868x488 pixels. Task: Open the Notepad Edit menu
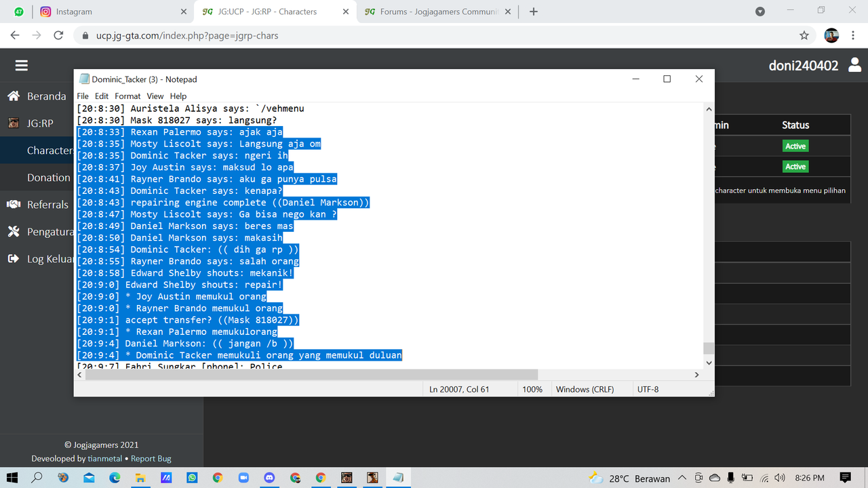102,96
